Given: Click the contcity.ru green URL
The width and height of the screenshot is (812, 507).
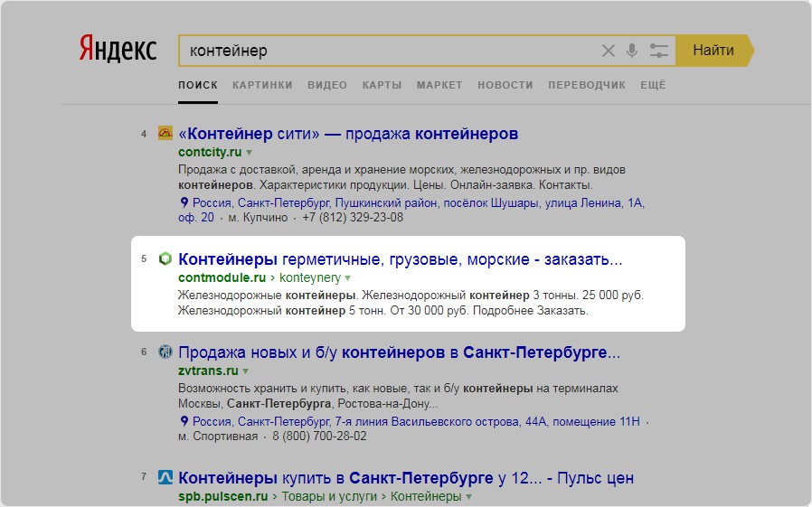Looking at the screenshot, I should [x=210, y=152].
